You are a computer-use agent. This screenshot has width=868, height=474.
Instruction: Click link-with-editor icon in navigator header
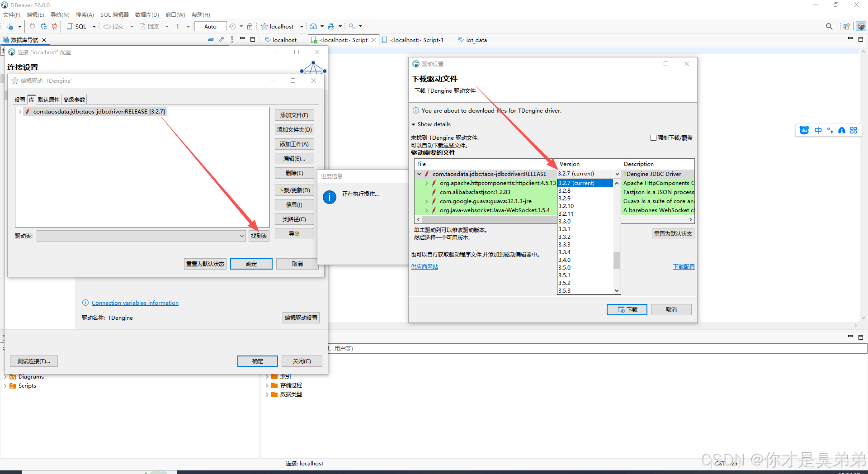222,40
